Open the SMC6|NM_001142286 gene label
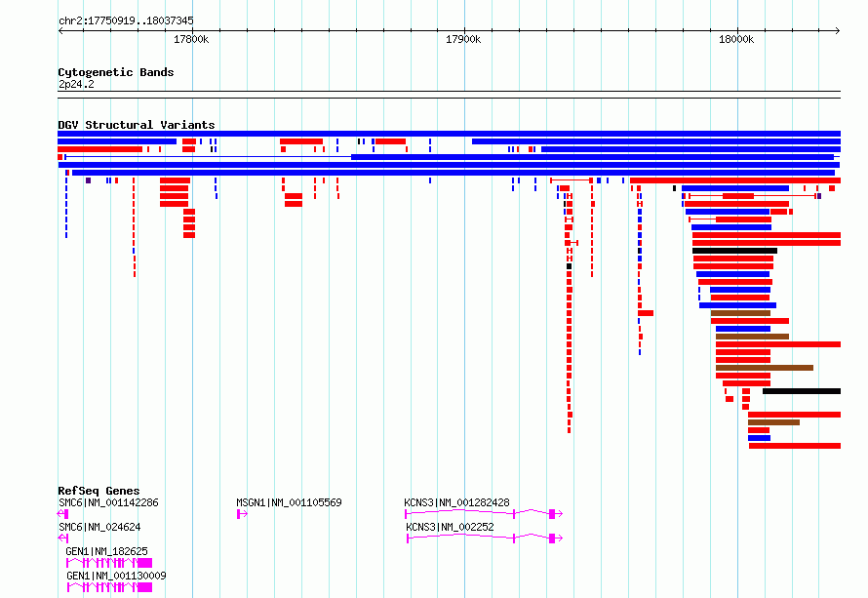868x598 pixels. click(108, 502)
